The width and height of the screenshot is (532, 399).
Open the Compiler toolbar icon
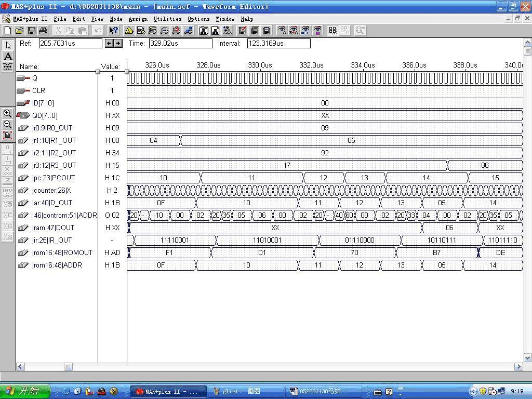(153, 31)
